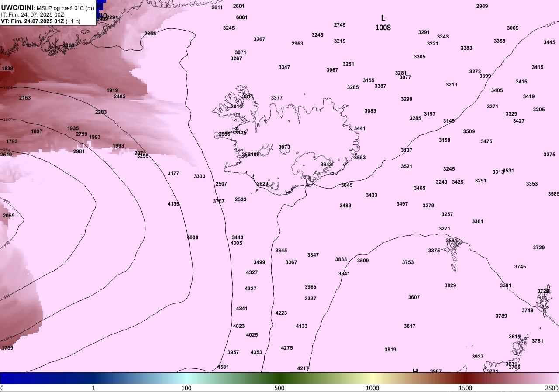
Task: Select the 1008 pressure value under L
Action: pyautogui.click(x=383, y=28)
